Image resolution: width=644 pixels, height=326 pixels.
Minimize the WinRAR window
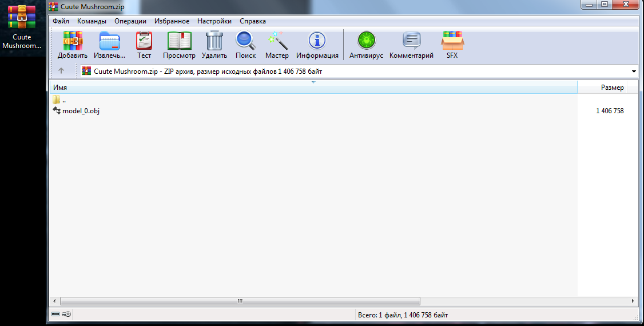coord(589,5)
